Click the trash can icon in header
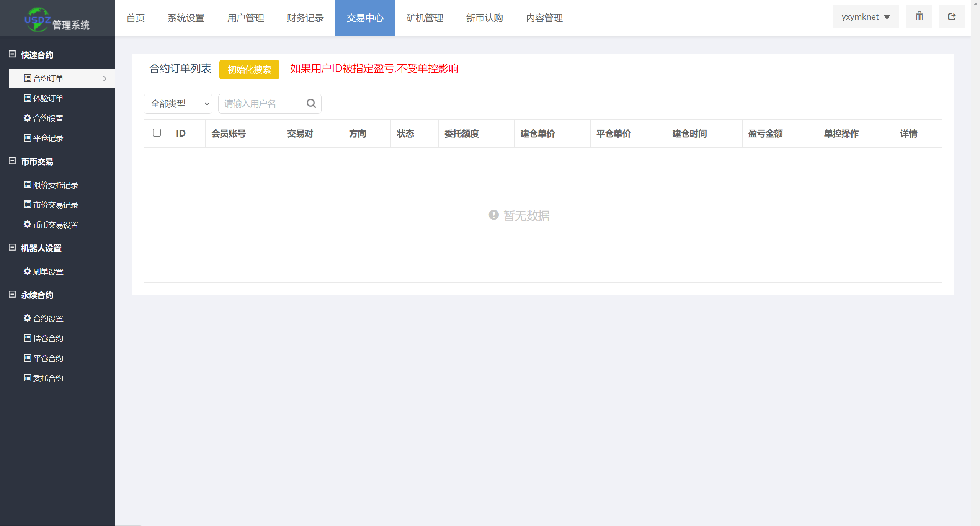The image size is (980, 526). (x=919, y=16)
